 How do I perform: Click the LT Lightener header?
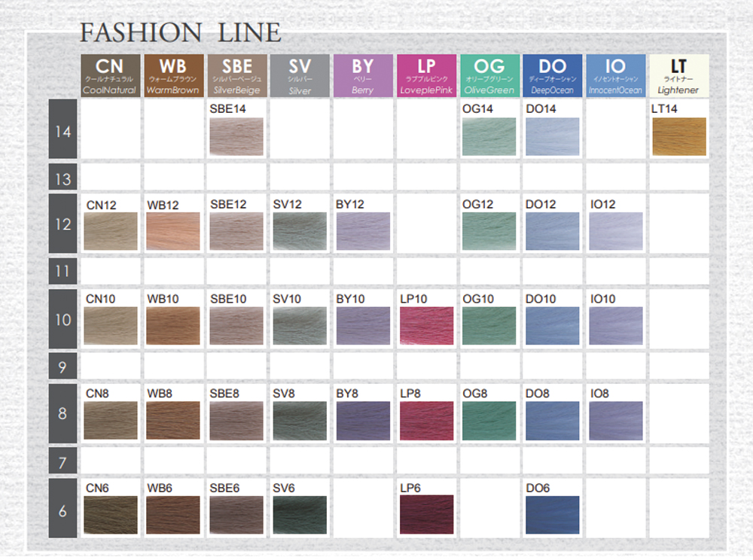[x=678, y=75]
